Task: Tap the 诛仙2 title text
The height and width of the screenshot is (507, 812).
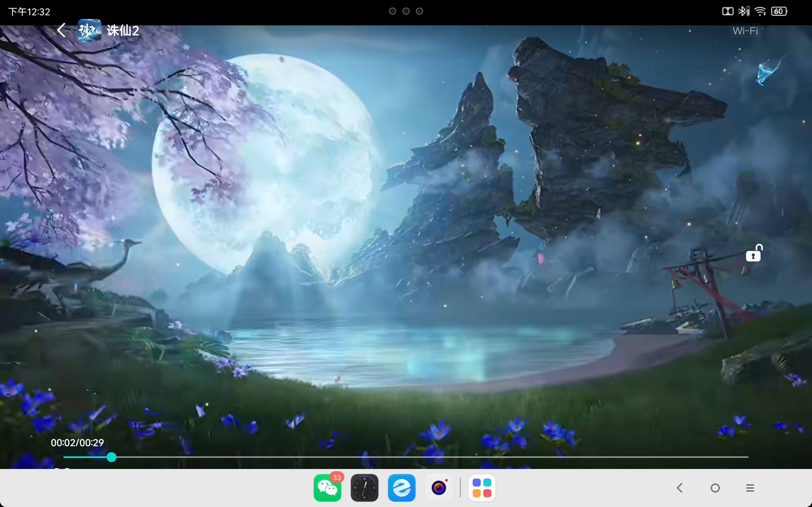Action: pos(123,30)
